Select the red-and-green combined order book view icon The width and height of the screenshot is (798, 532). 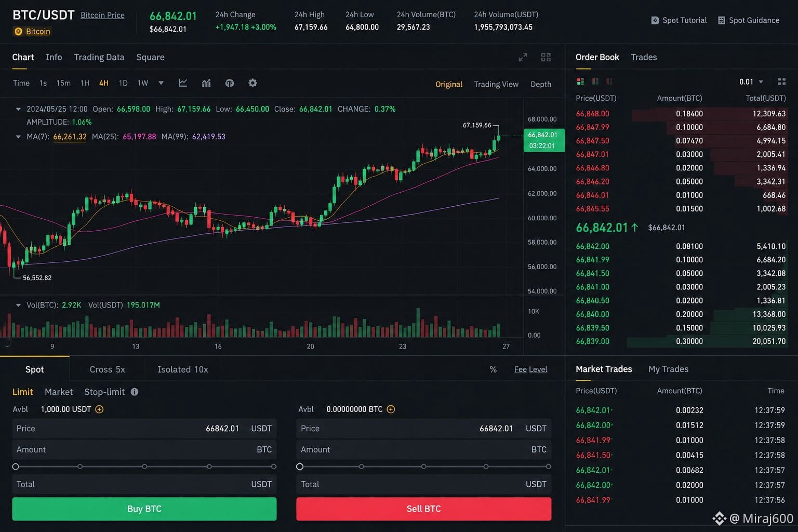[580, 82]
